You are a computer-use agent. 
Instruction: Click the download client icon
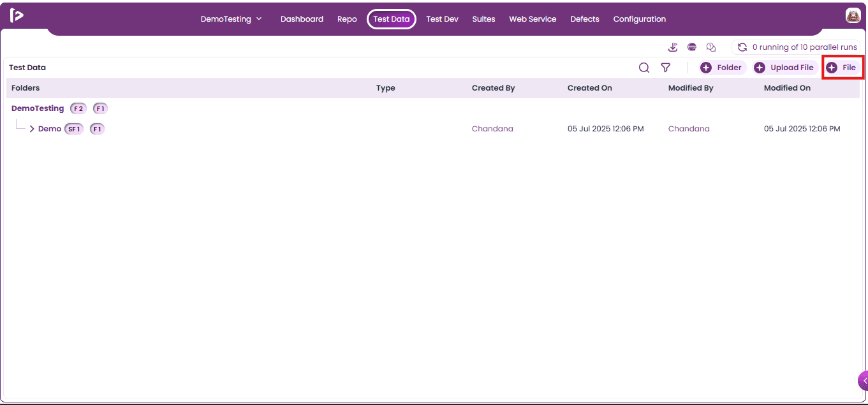[x=673, y=47]
